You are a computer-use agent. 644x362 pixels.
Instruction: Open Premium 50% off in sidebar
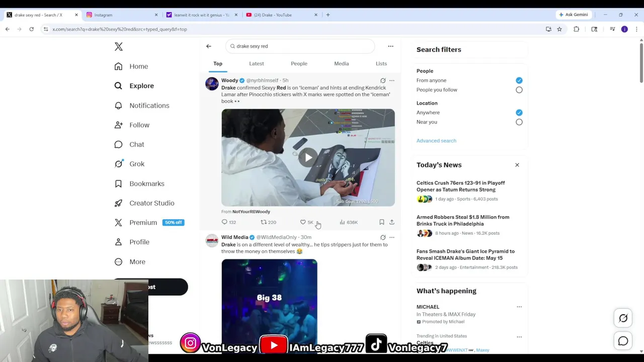(149, 222)
